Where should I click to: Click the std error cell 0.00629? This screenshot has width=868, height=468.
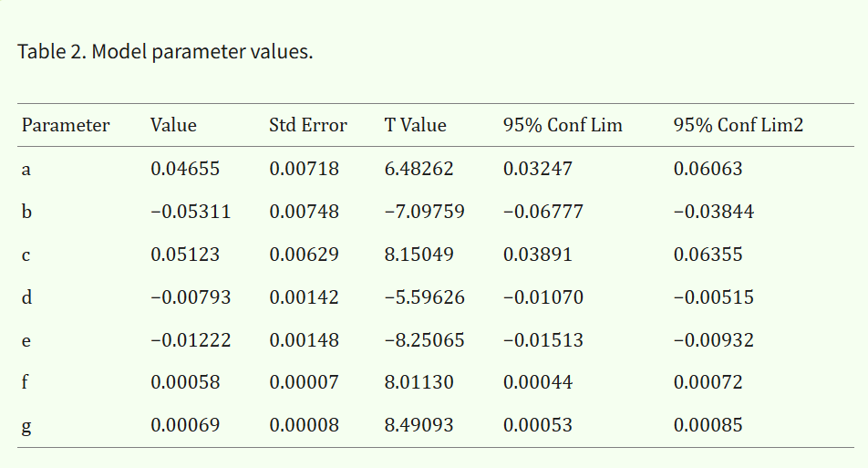tap(305, 255)
